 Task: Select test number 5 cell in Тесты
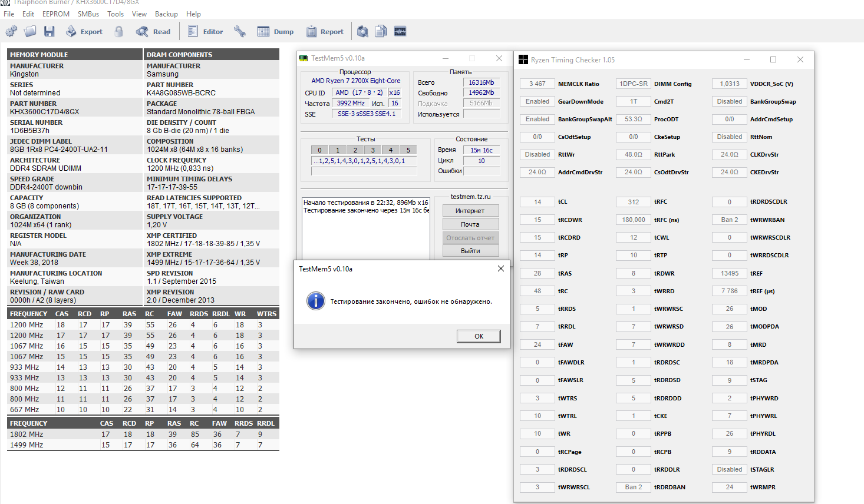tap(408, 150)
